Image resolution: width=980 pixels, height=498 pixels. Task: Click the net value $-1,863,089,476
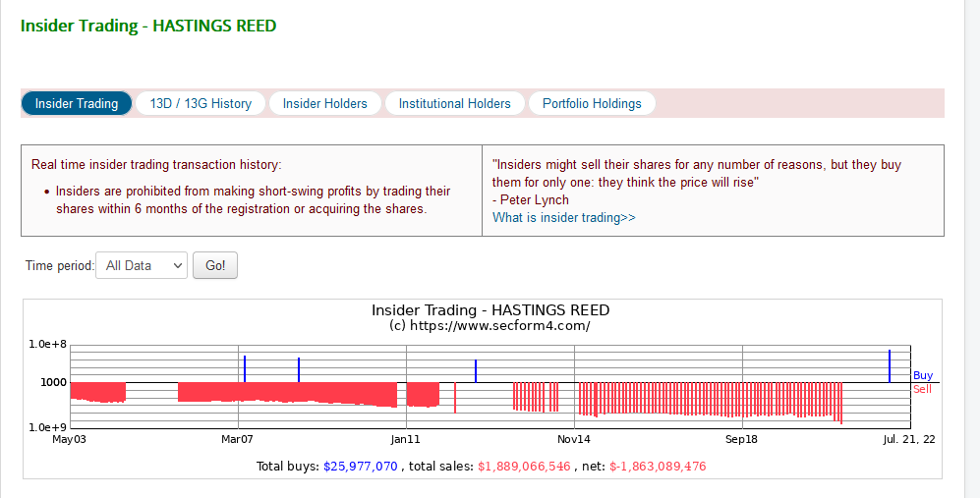[x=658, y=467]
